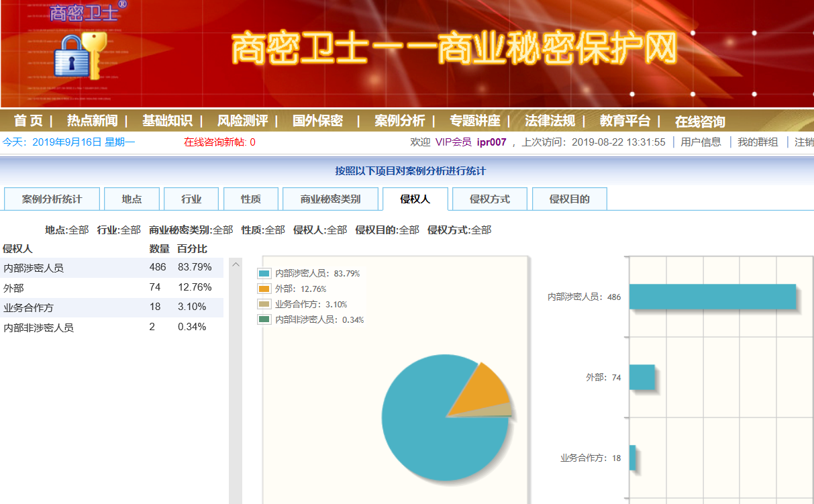The width and height of the screenshot is (814, 504).
Task: Open 专题讲座 section
Action: click(x=475, y=121)
